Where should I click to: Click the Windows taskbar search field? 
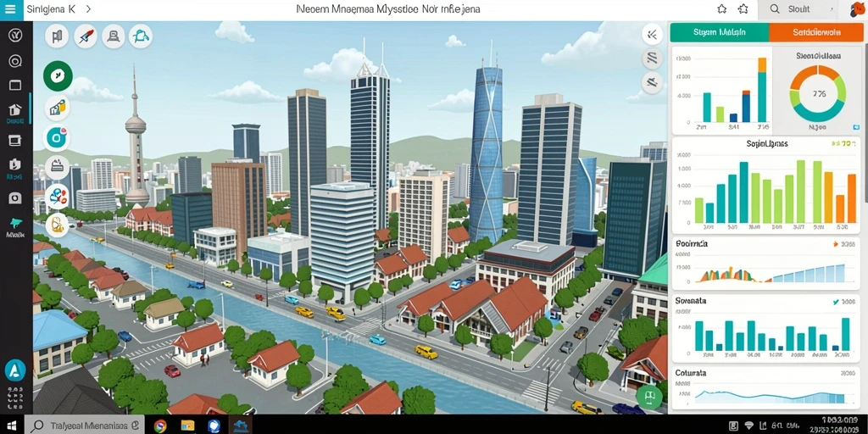point(85,426)
